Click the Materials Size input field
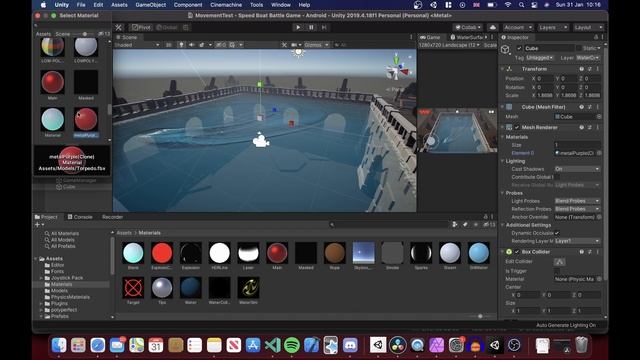This screenshot has width=640, height=360. tap(577, 145)
